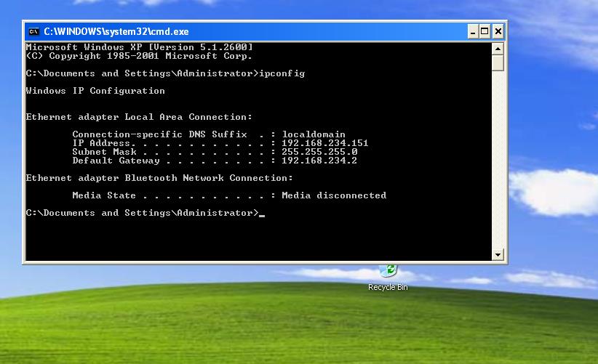598x364 pixels.
Task: Open the cmd.exe system menu icon
Action: coord(34,31)
